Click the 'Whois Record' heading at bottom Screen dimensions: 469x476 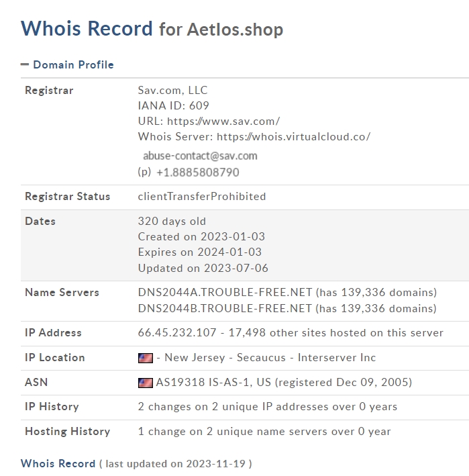pos(58,463)
